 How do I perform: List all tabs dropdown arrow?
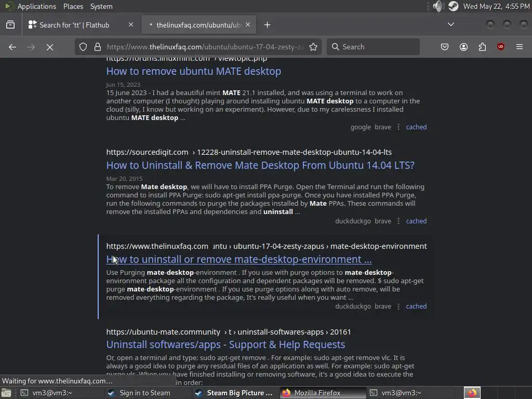(x=451, y=24)
